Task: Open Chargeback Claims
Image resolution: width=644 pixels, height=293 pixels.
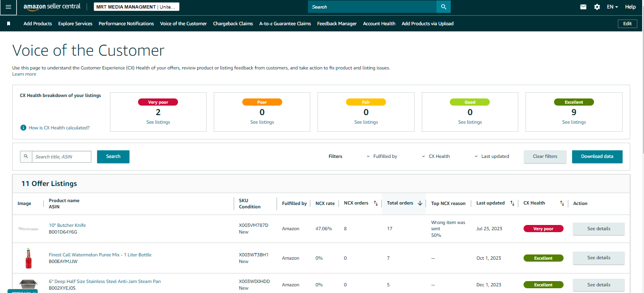Action: click(233, 23)
